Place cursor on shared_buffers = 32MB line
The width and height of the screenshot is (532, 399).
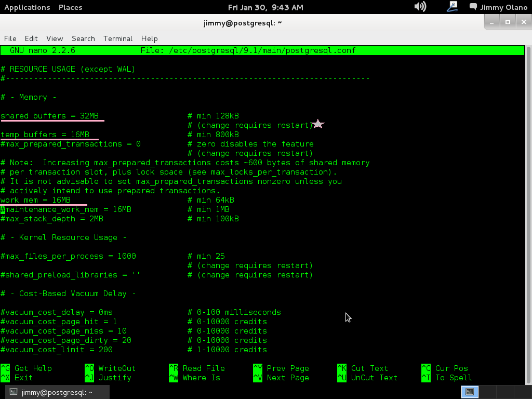click(50, 116)
